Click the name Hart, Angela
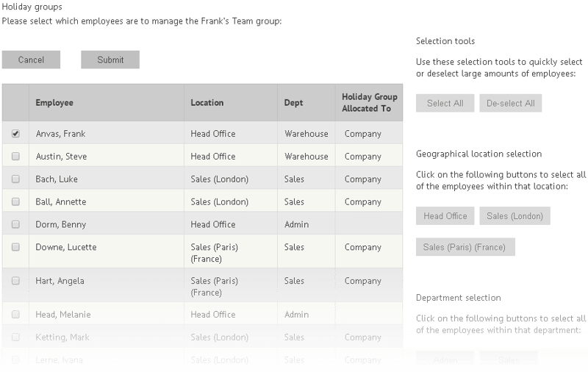The width and height of the screenshot is (588, 372). pyautogui.click(x=60, y=282)
